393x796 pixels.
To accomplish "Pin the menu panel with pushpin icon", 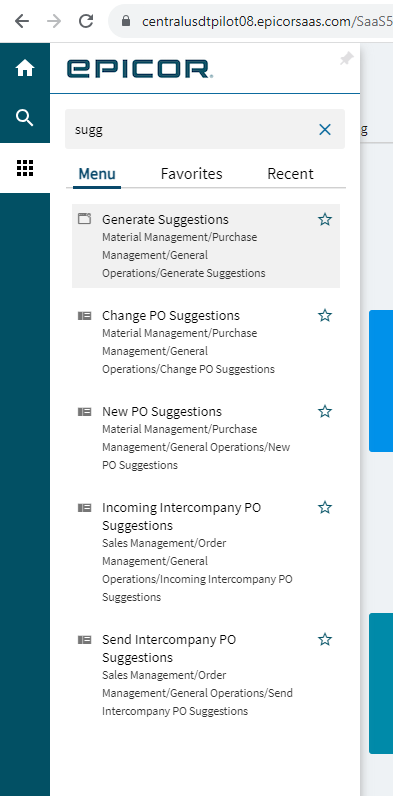I will (346, 59).
